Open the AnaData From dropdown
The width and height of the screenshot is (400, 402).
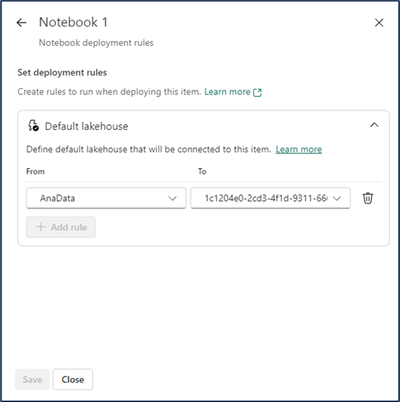pos(106,198)
